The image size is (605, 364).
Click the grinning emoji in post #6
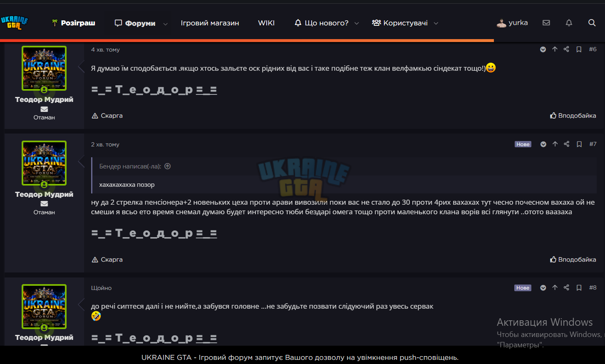[x=491, y=68]
